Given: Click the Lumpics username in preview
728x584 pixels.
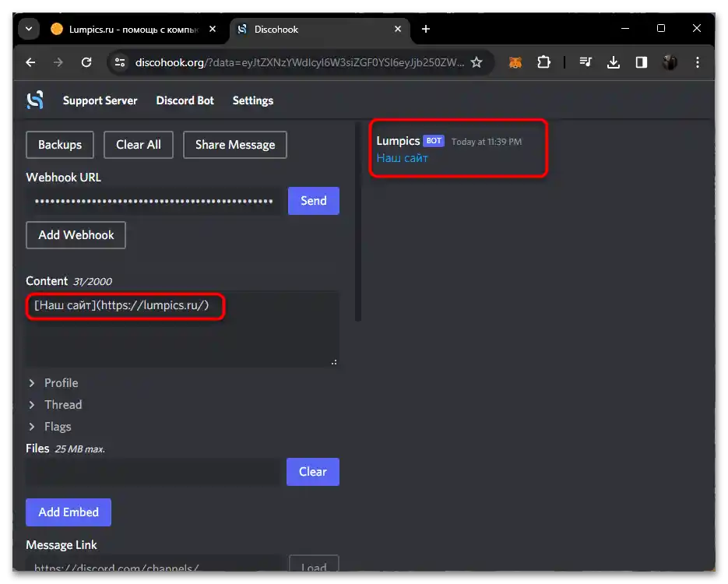Looking at the screenshot, I should click(398, 141).
